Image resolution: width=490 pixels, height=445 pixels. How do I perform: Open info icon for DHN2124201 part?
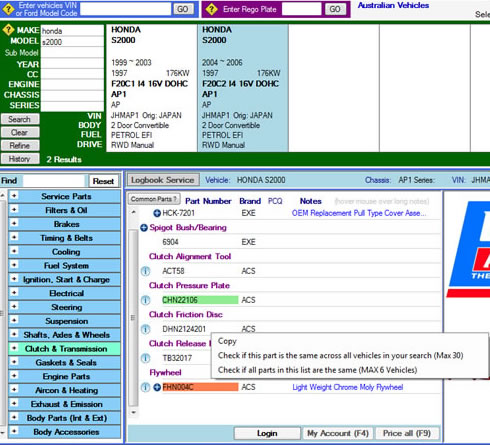[x=145, y=329]
